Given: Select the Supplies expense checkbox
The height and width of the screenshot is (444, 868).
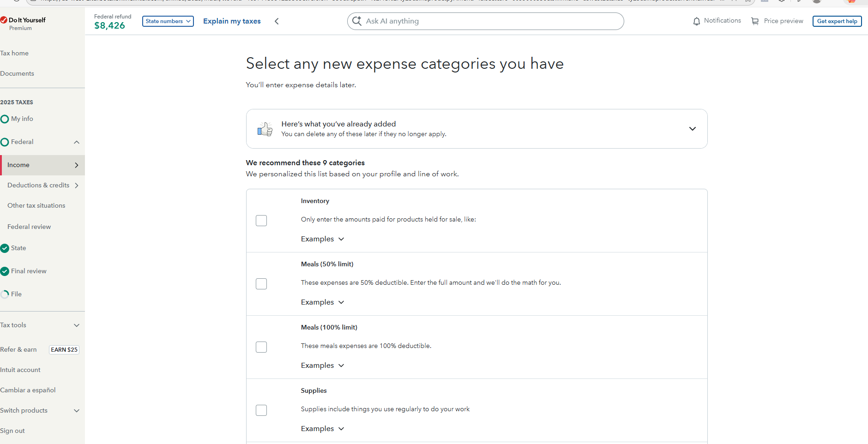Looking at the screenshot, I should coord(261,410).
